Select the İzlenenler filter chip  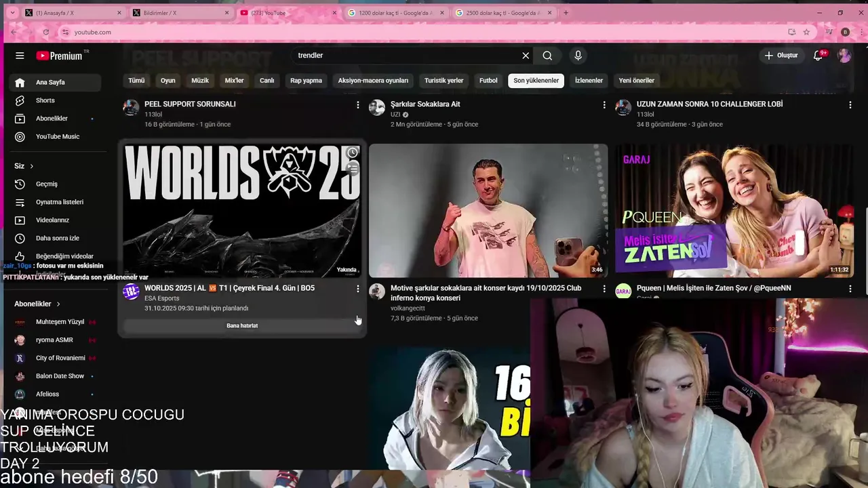589,81
